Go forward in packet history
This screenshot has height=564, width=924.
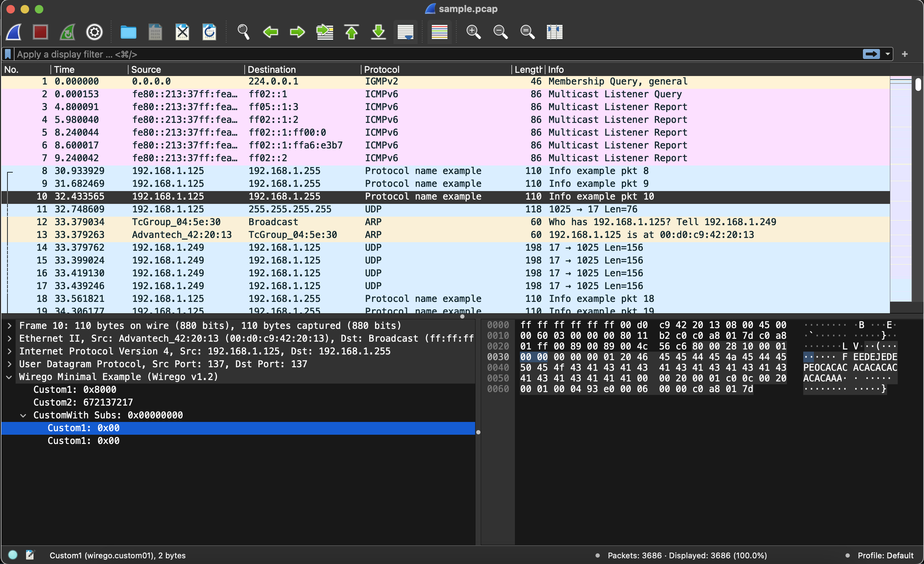point(297,32)
